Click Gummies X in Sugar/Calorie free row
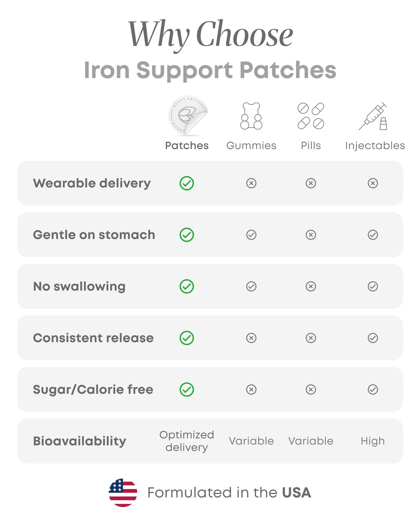Image resolution: width=420 pixels, height=525 pixels. click(251, 390)
